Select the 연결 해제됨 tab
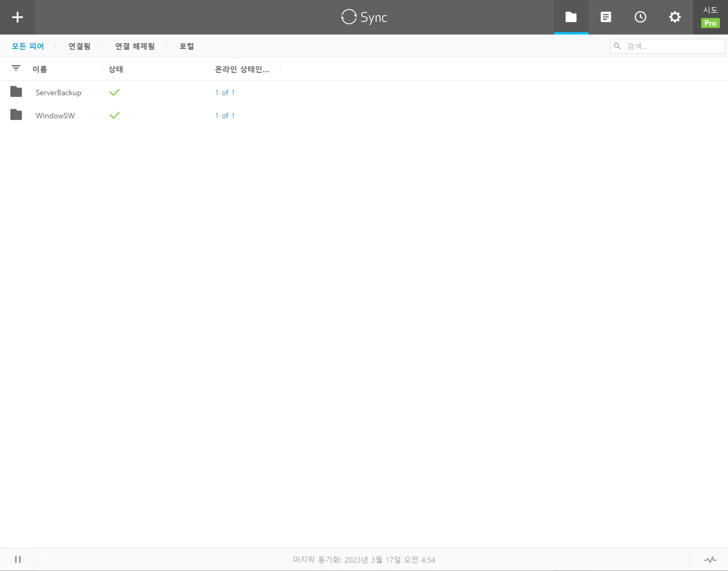 coord(135,46)
